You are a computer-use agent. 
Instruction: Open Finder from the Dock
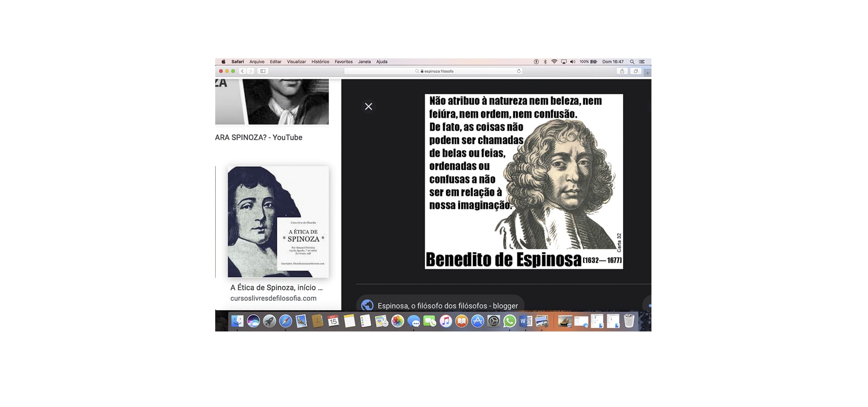click(237, 321)
